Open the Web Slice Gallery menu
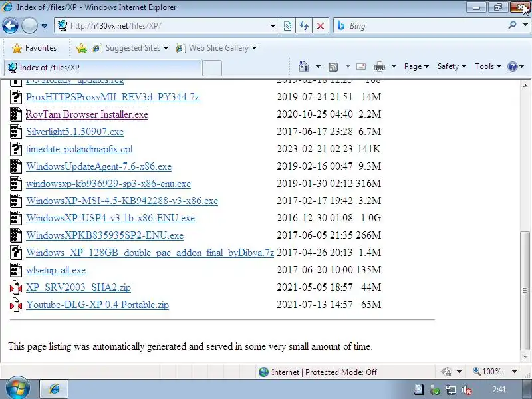Screen dimensions: 532x399 click(x=216, y=48)
